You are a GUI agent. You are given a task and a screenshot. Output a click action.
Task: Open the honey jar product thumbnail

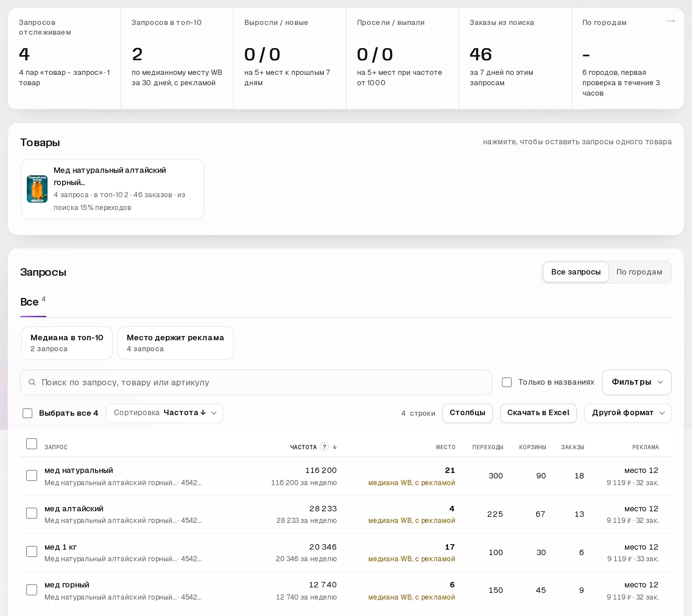[x=37, y=189]
